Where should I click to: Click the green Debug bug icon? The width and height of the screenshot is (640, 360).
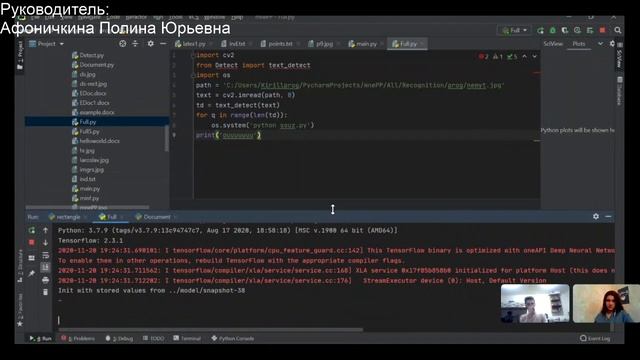[553, 30]
